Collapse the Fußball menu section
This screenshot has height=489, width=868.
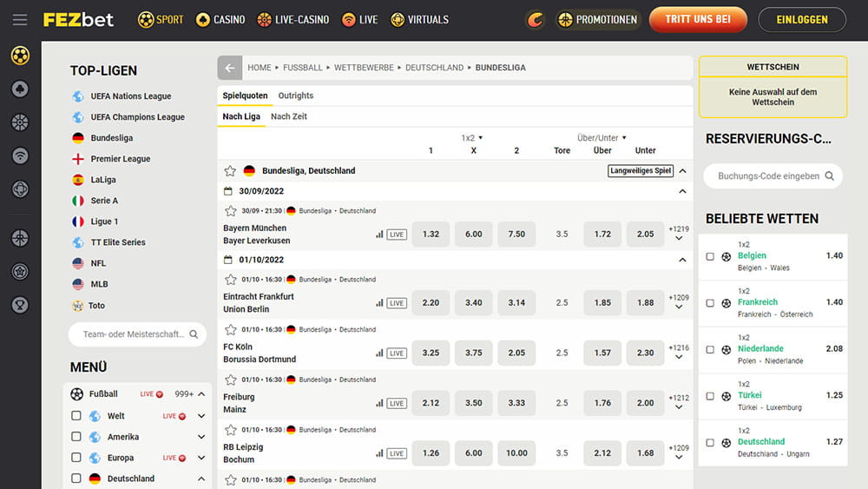click(x=201, y=394)
